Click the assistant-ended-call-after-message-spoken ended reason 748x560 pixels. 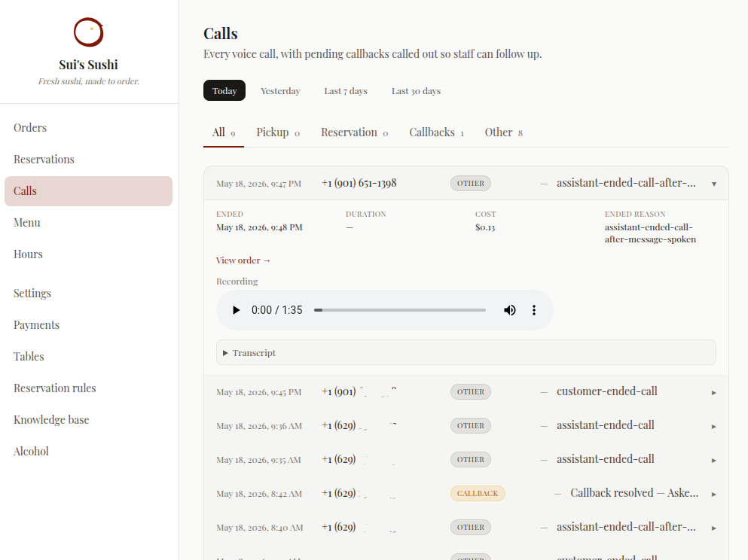tap(650, 233)
